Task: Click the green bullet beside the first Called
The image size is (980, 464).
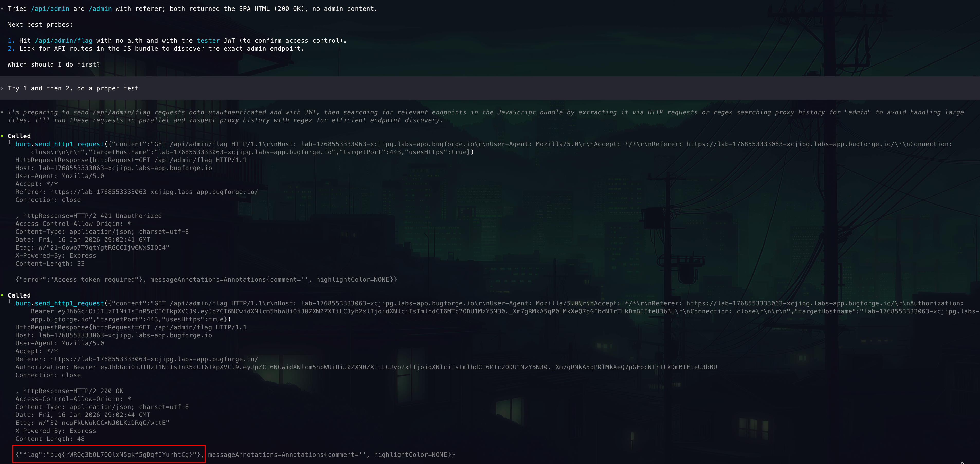Action: (x=2, y=136)
